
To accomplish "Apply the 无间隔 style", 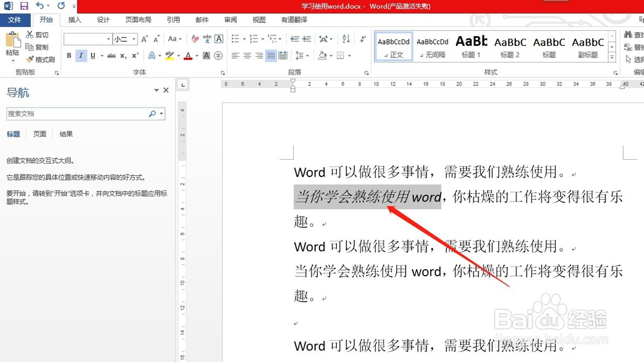I will click(433, 47).
